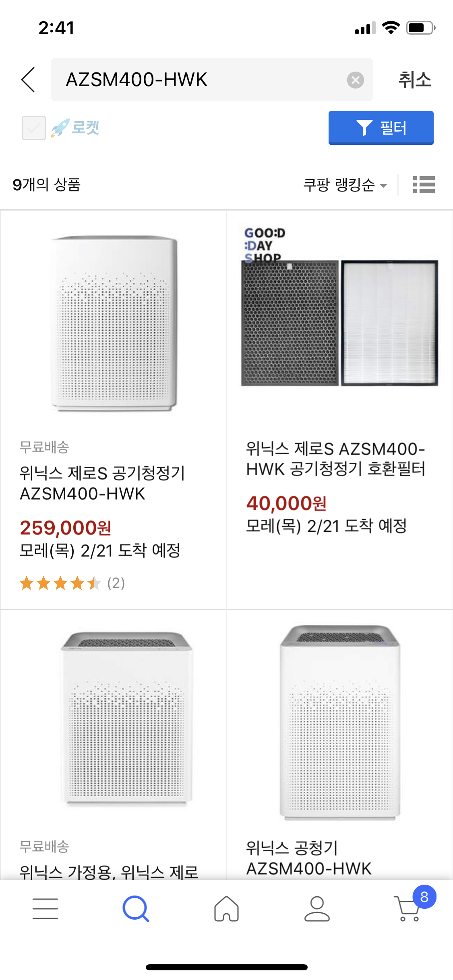Open the 필터 filter button
The image size is (453, 980).
(381, 128)
